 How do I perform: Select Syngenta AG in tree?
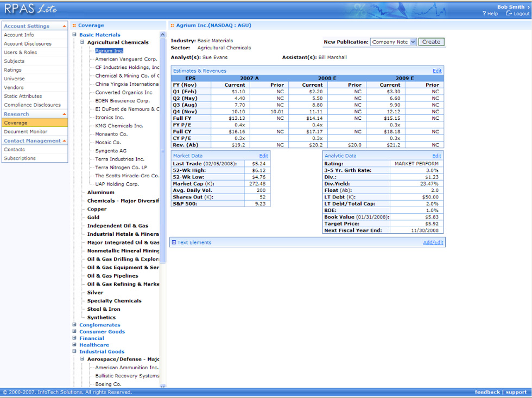tap(111, 151)
